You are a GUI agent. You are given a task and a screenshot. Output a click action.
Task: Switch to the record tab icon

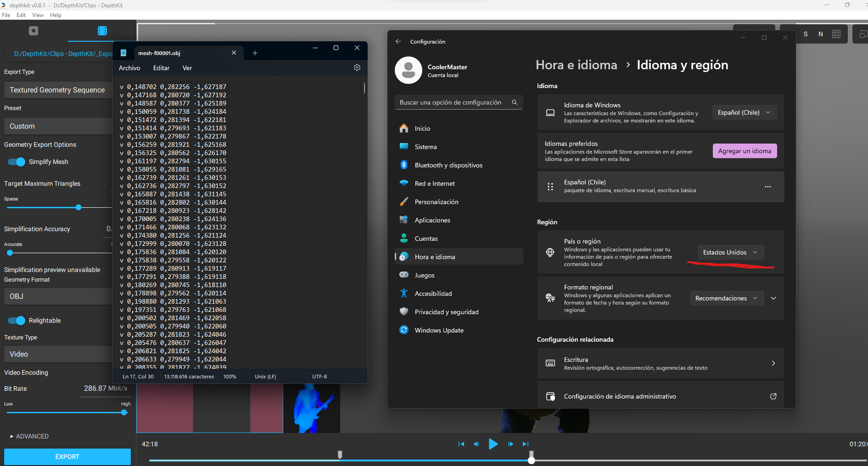point(34,31)
